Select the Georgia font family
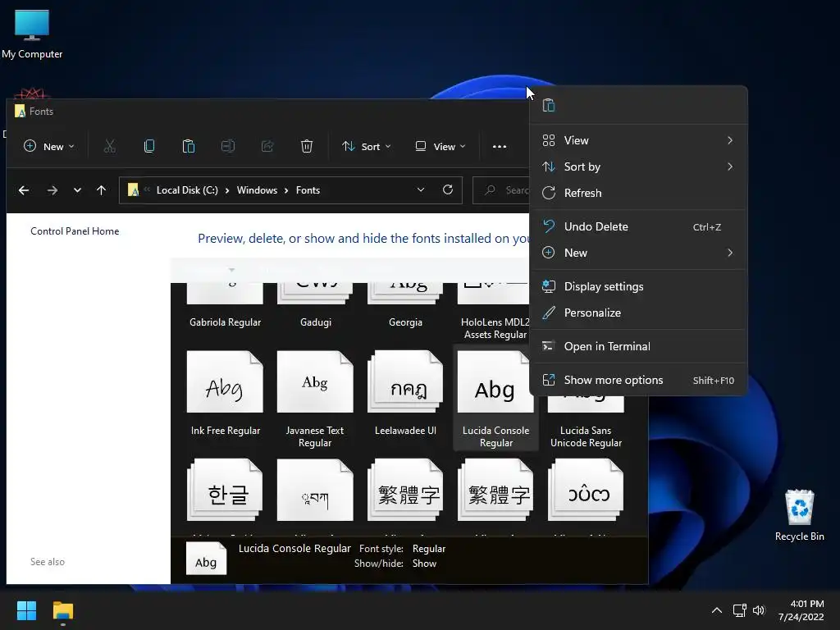The image size is (840, 630). 405,305
